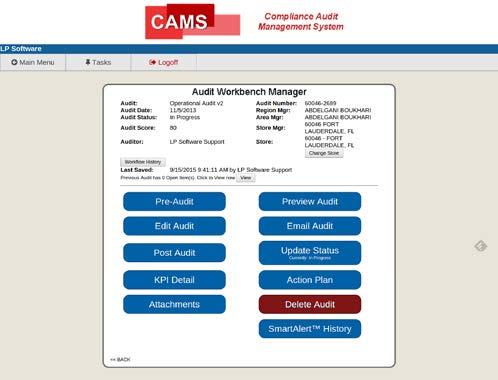Click the CAMS logo

coord(192,21)
